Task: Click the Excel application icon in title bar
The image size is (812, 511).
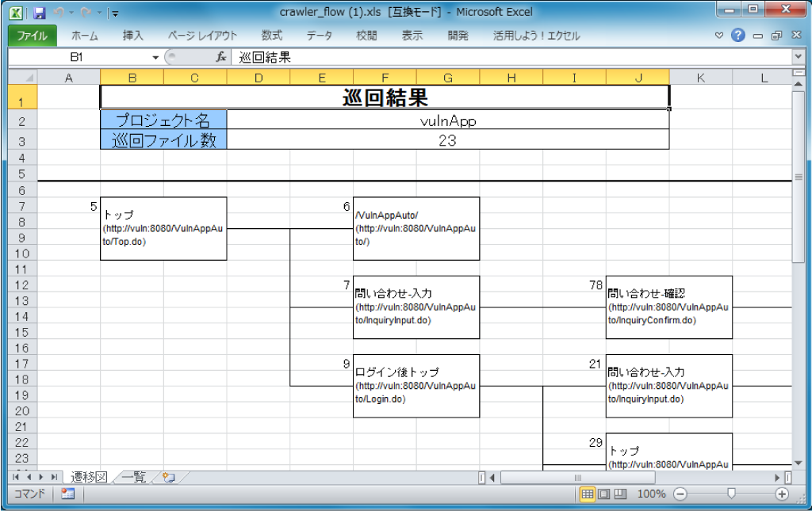Action: point(16,13)
